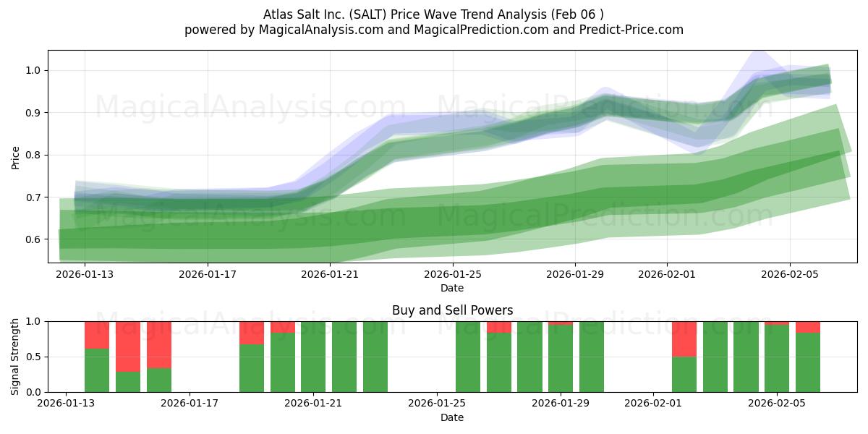The height and width of the screenshot is (434, 868).
Task: Click the 'powered by MagicalAnalysis.com' subtitle line
Action: point(434,30)
